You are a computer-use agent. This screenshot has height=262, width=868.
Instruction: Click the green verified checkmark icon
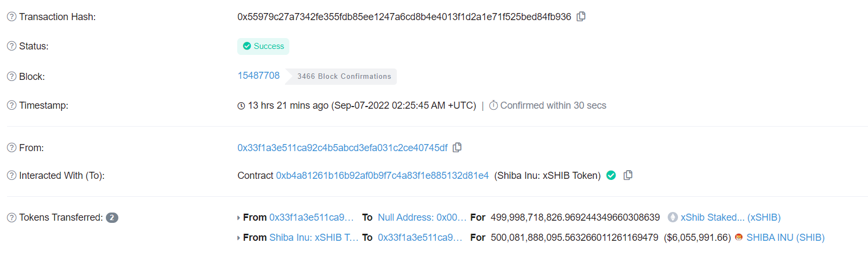[x=611, y=175]
